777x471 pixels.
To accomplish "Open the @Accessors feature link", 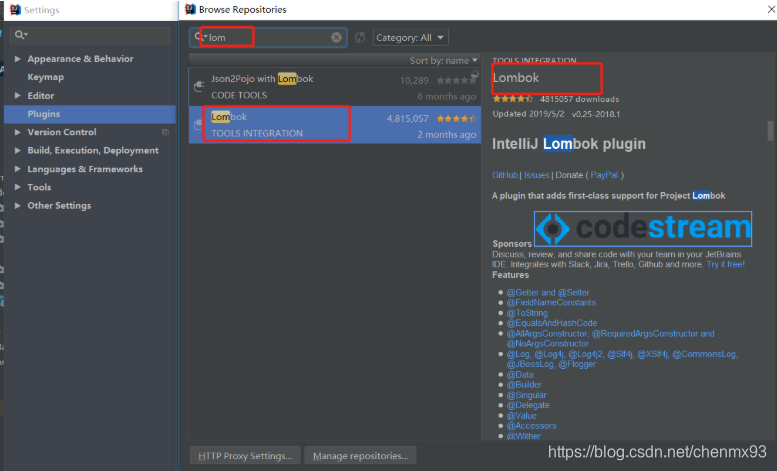I will click(531, 426).
